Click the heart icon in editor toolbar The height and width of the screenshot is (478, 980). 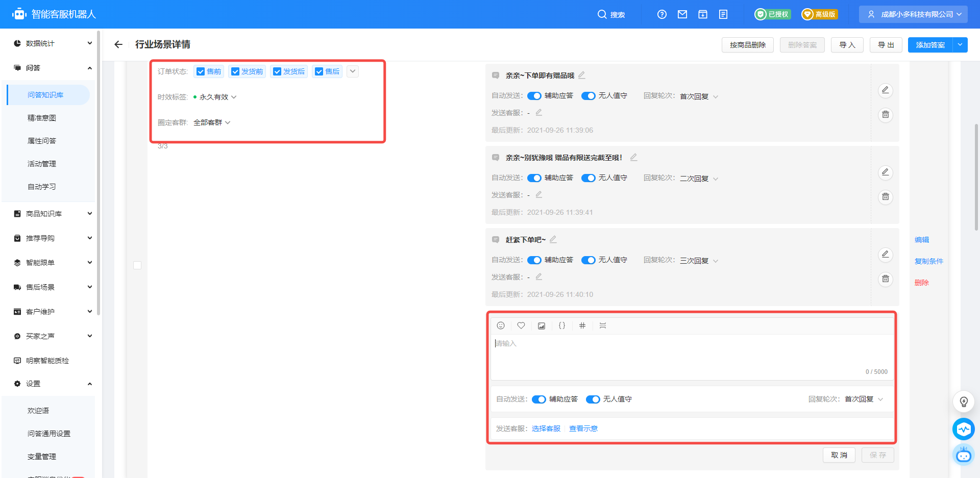521,325
